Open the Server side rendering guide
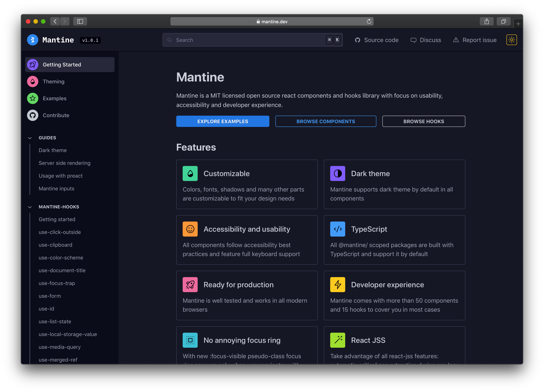Image resolution: width=544 pixels, height=392 pixels. tap(65, 163)
